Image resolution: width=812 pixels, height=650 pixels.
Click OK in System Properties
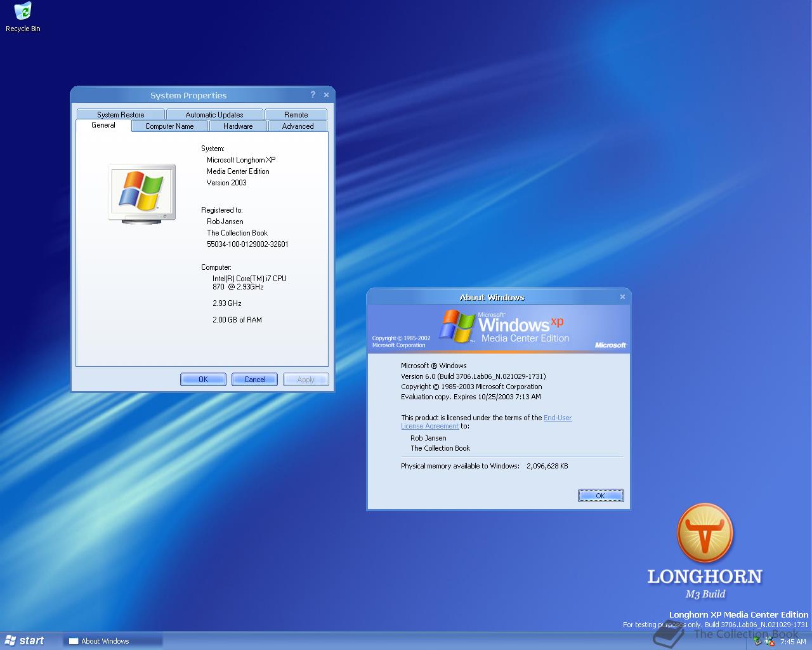tap(203, 379)
